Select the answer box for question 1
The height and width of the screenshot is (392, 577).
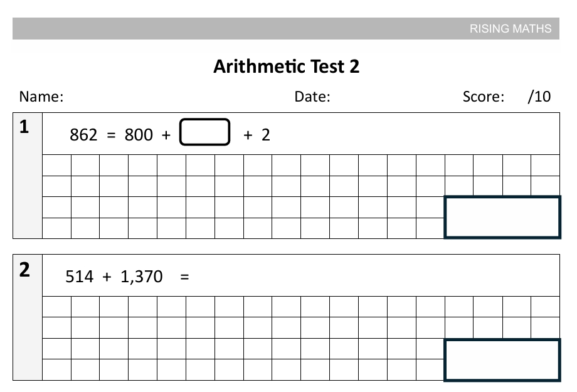(x=502, y=217)
